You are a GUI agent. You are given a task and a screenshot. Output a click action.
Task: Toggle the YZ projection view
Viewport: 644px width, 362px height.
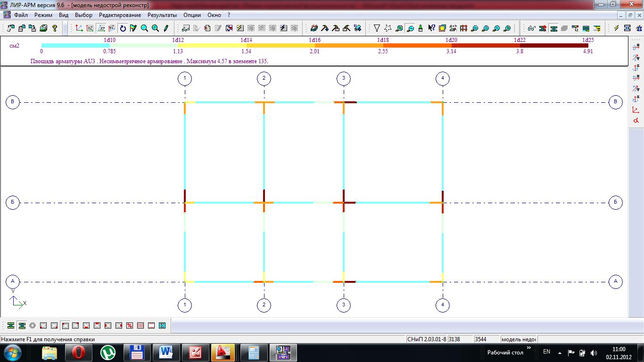pyautogui.click(x=112, y=28)
